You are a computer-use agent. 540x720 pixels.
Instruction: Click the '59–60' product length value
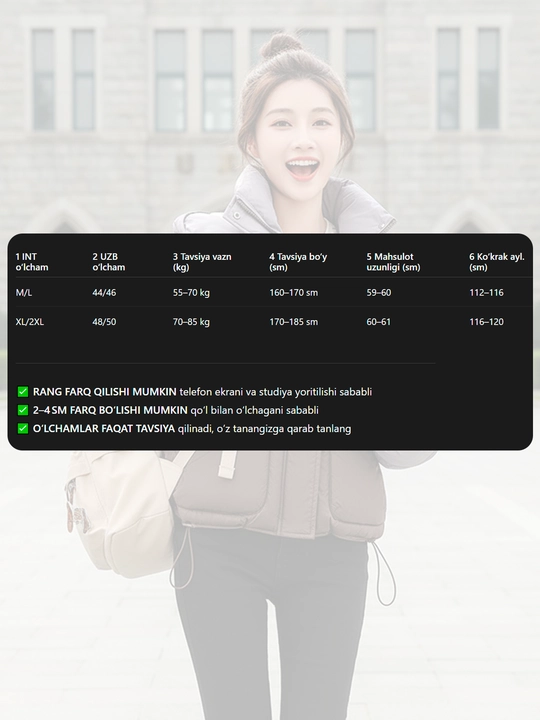[x=379, y=292]
